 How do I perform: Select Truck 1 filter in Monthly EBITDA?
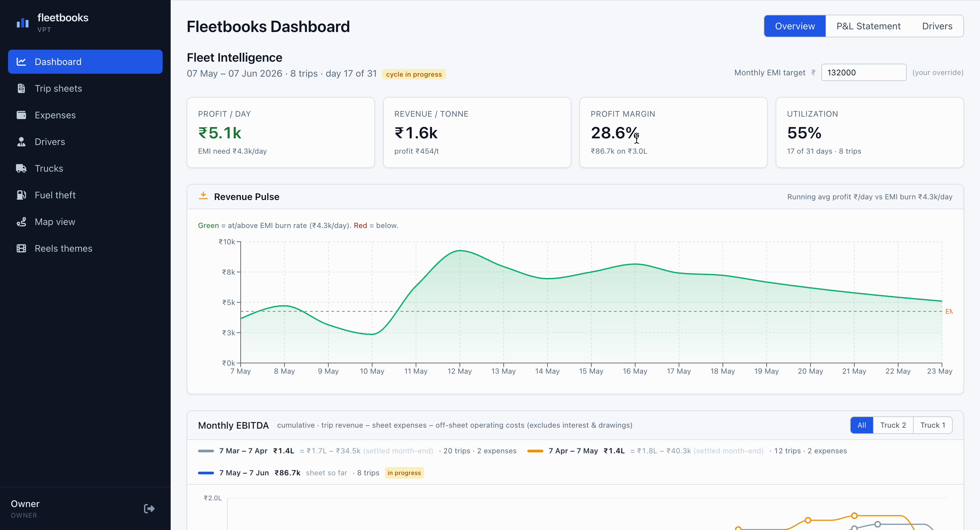[932, 425]
